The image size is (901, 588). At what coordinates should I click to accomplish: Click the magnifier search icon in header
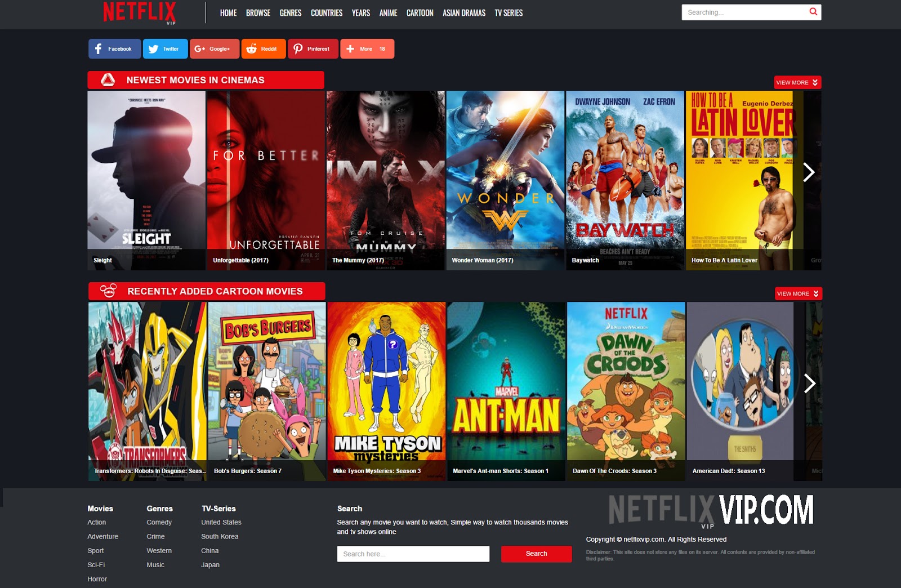pos(813,12)
